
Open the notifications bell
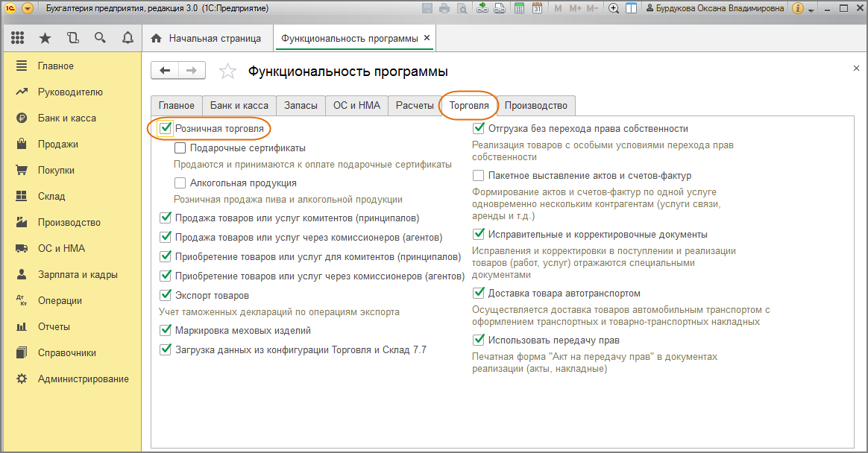(x=128, y=37)
